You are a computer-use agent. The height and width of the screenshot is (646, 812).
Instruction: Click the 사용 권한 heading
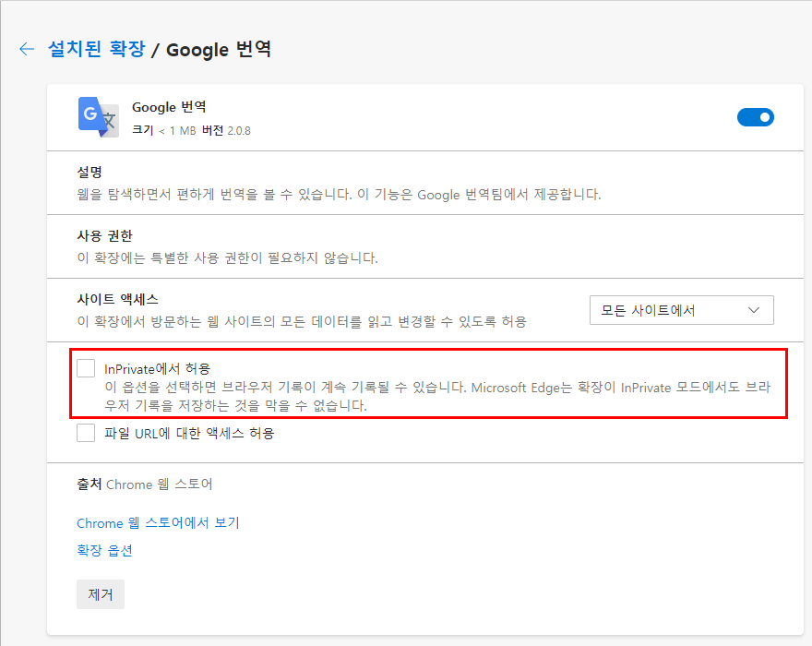pos(104,235)
